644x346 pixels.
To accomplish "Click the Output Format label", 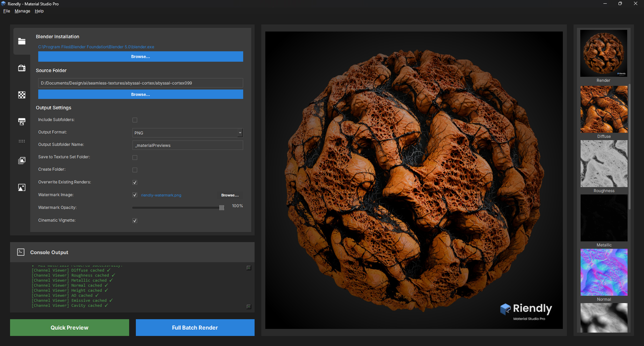I will point(53,132).
